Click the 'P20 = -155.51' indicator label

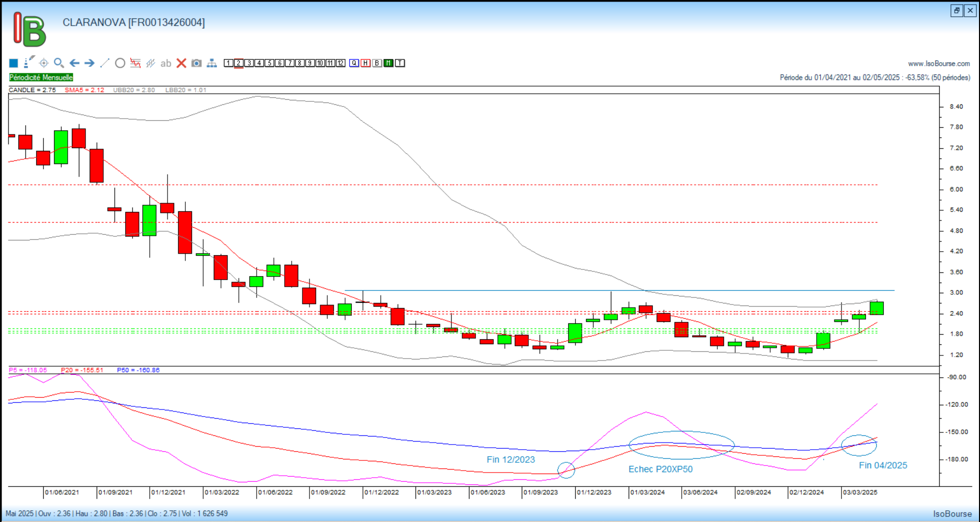pos(82,370)
